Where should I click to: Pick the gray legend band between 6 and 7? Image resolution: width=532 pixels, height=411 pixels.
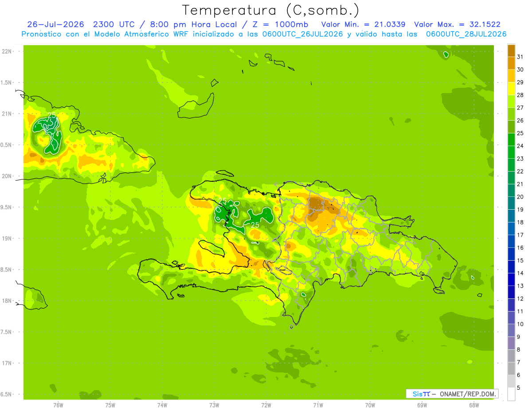(x=511, y=368)
